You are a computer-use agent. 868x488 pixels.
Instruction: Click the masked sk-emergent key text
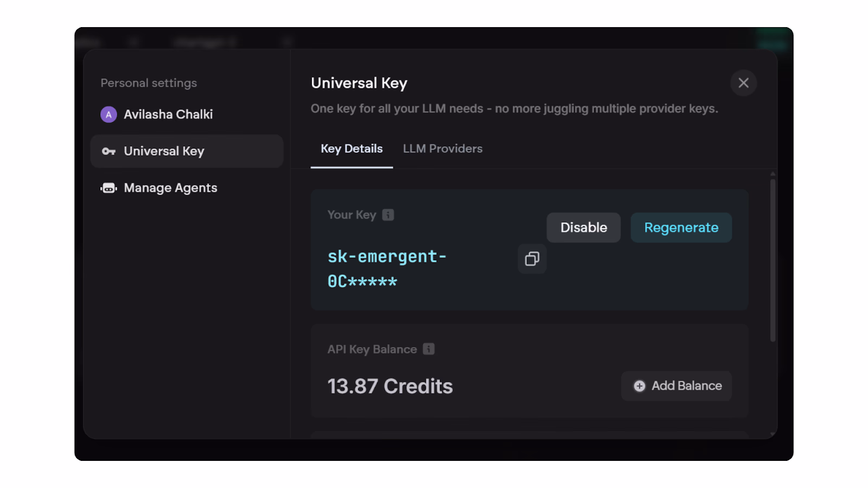(387, 268)
